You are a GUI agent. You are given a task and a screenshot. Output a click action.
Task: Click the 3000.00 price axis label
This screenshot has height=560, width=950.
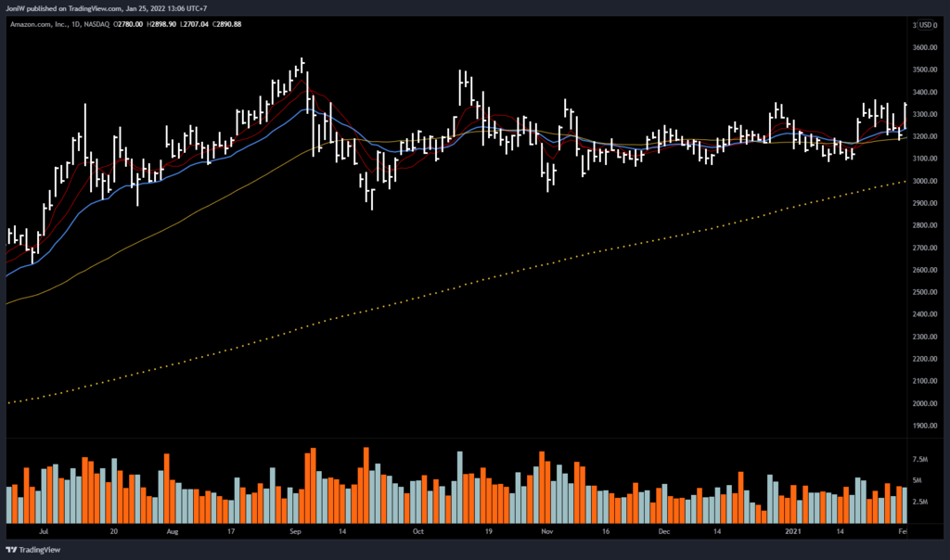(x=925, y=181)
